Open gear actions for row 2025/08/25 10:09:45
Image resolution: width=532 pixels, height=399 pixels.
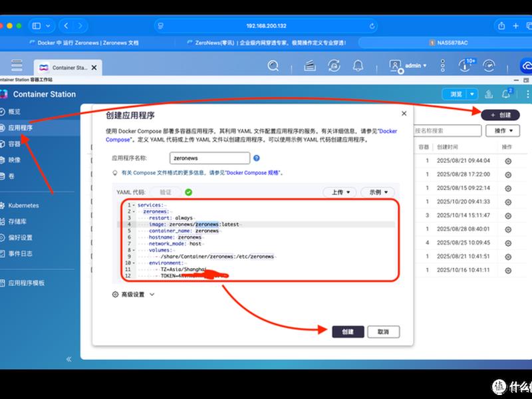(508, 243)
